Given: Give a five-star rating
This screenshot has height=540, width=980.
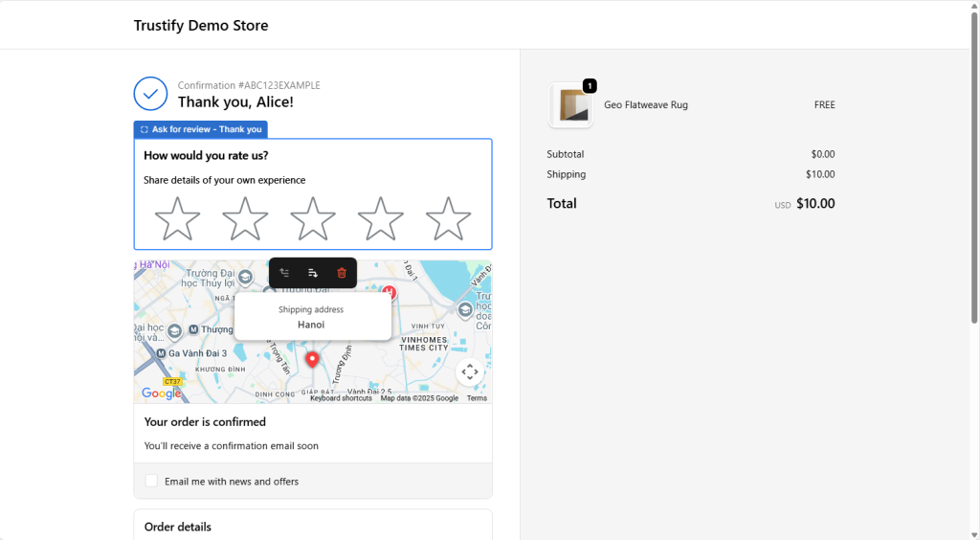Looking at the screenshot, I should (x=448, y=219).
